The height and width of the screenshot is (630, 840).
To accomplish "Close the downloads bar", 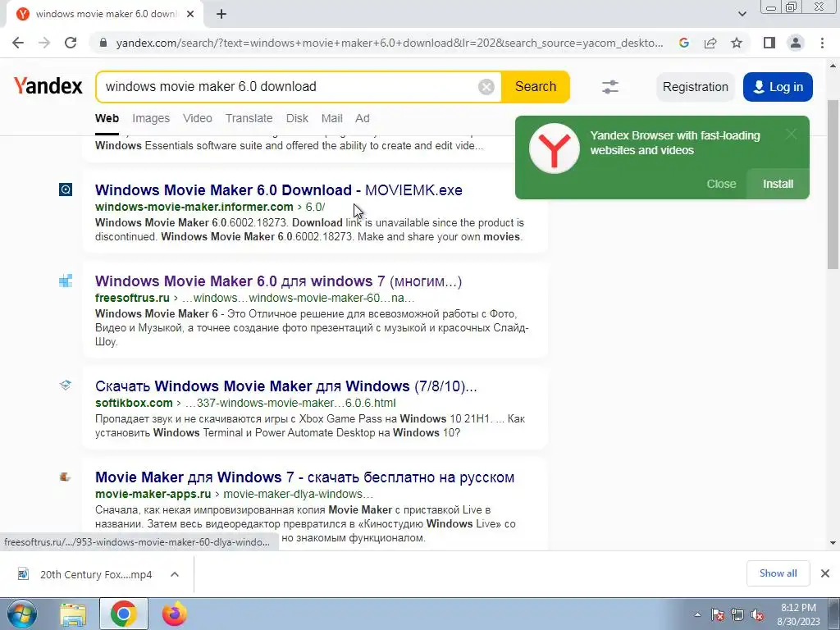I will (x=825, y=573).
